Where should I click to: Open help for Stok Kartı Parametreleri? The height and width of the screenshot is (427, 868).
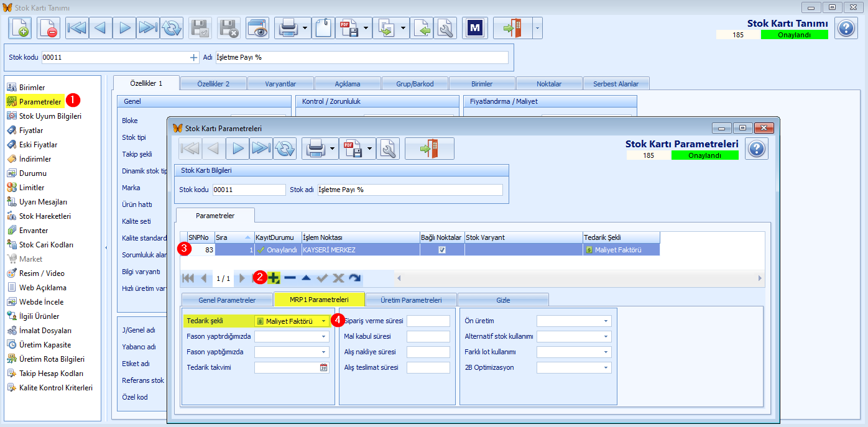click(x=757, y=149)
